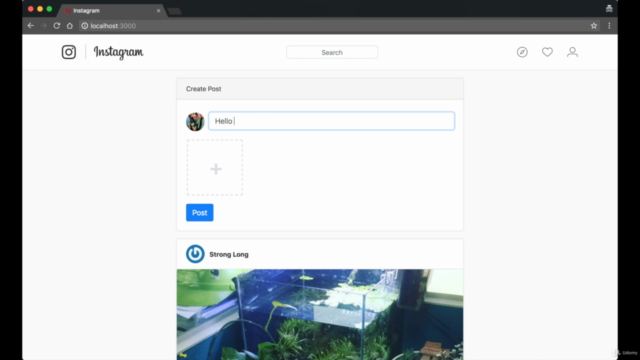Open the browser three-dot menu
The height and width of the screenshot is (360, 640).
click(x=609, y=26)
